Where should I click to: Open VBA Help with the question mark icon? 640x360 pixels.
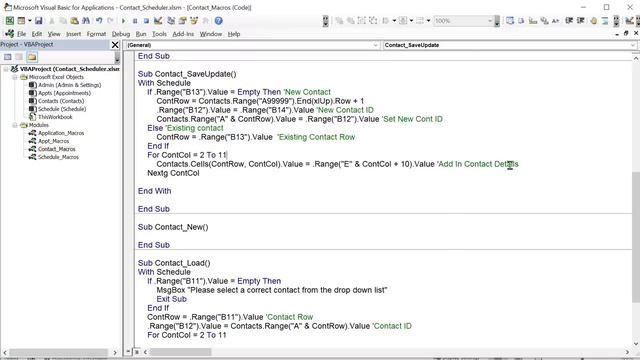(218, 21)
